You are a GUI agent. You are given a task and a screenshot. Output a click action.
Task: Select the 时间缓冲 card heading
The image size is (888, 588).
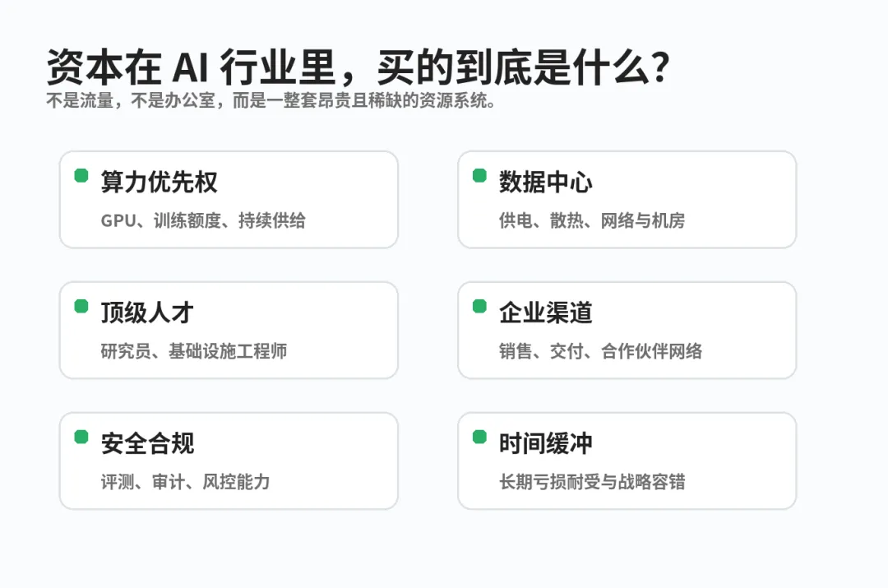[545, 443]
